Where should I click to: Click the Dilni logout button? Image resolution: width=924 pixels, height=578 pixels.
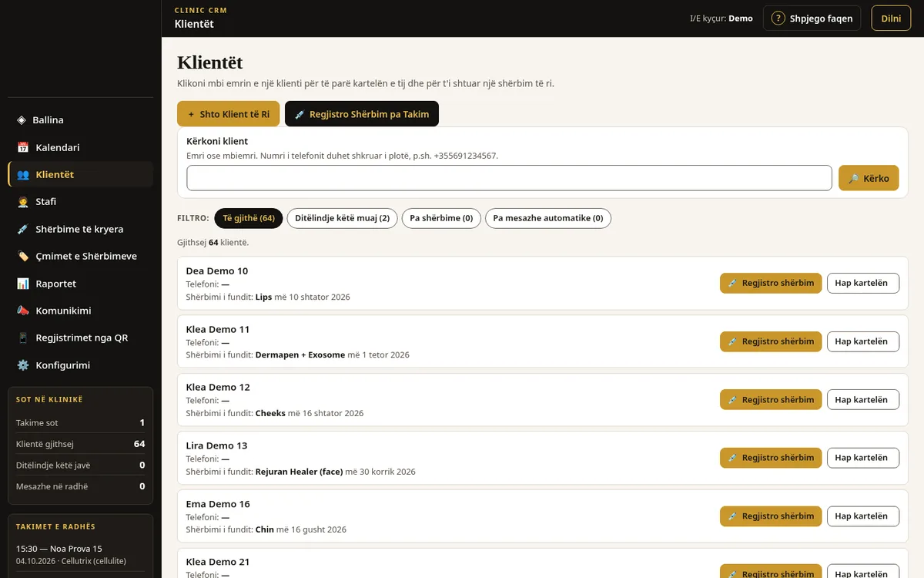891,18
